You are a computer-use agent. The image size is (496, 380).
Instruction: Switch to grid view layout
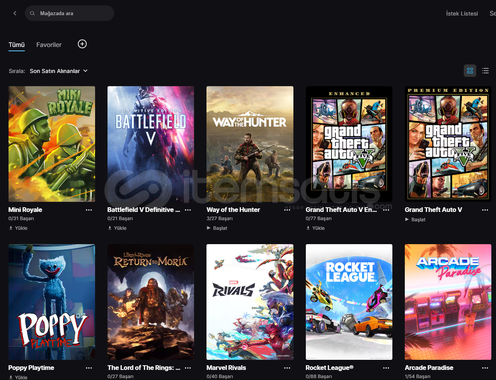tap(470, 71)
